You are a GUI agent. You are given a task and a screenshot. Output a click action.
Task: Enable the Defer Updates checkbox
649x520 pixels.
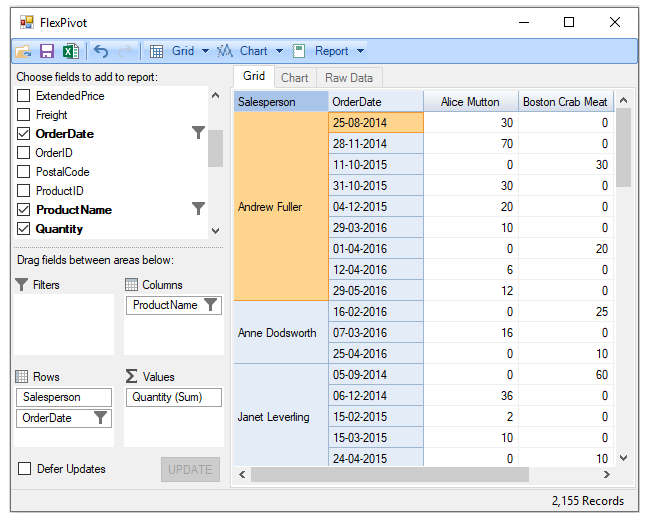tap(24, 469)
